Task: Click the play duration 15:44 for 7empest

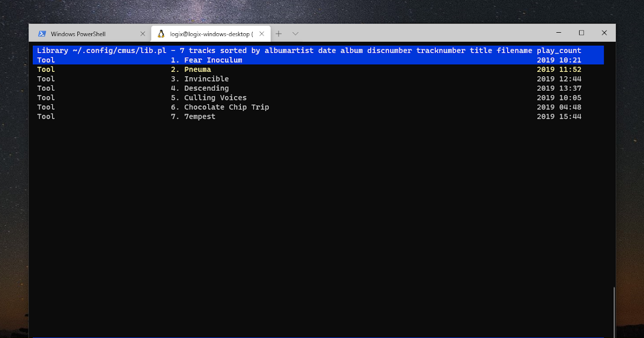Action: click(572, 116)
